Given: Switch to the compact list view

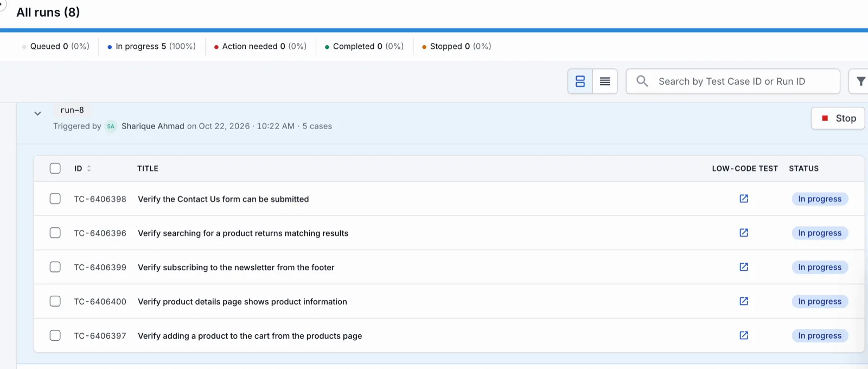Looking at the screenshot, I should click(x=605, y=81).
